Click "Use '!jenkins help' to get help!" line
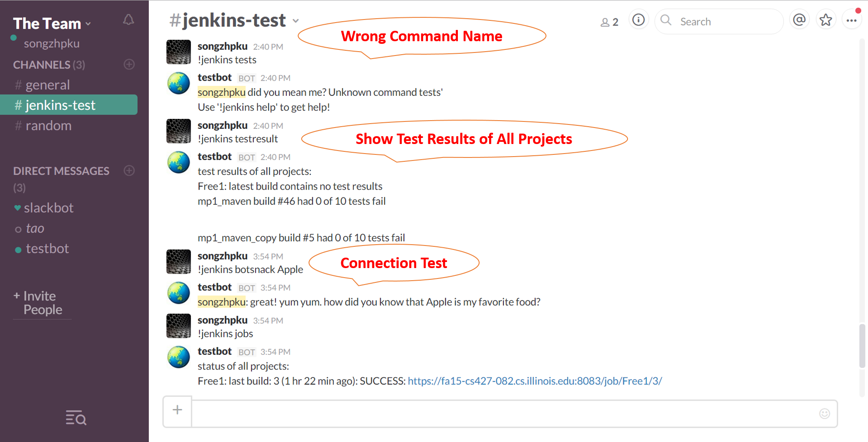This screenshot has width=868, height=442. pos(264,107)
